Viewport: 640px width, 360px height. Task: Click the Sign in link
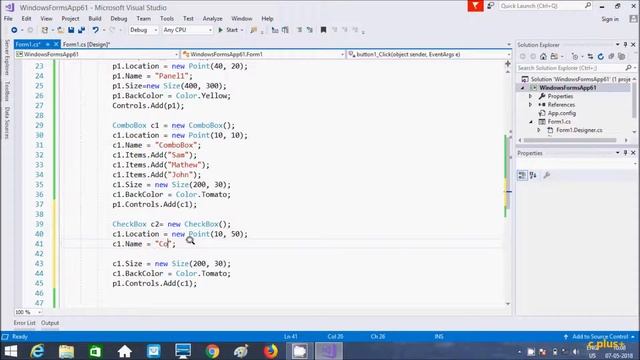pos(610,19)
